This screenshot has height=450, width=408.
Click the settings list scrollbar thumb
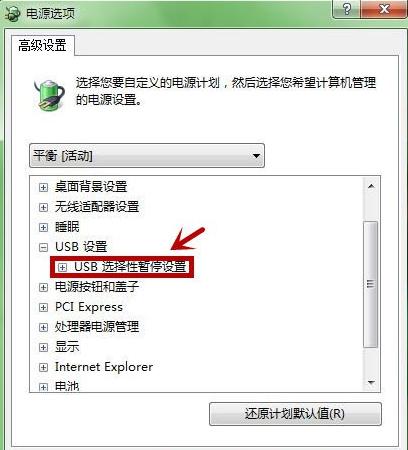[x=371, y=284]
